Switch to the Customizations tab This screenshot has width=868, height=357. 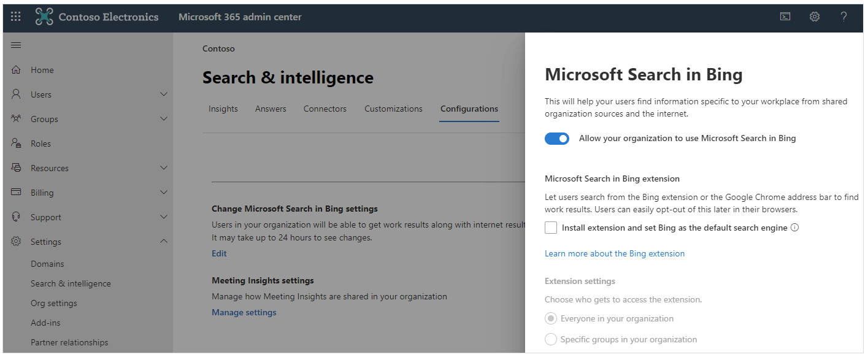[393, 109]
